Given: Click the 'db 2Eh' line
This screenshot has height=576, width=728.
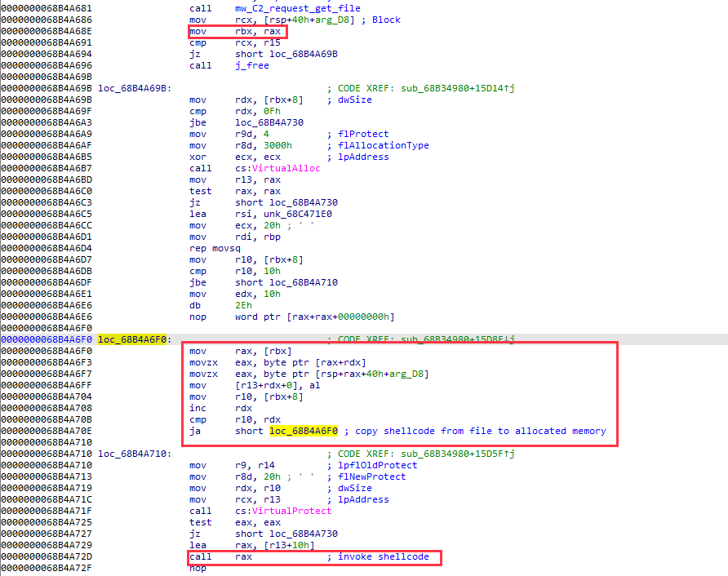Looking at the screenshot, I should coord(221,305).
